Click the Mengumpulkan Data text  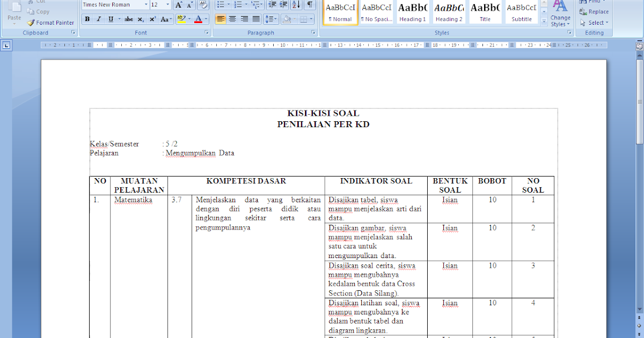pyautogui.click(x=200, y=153)
